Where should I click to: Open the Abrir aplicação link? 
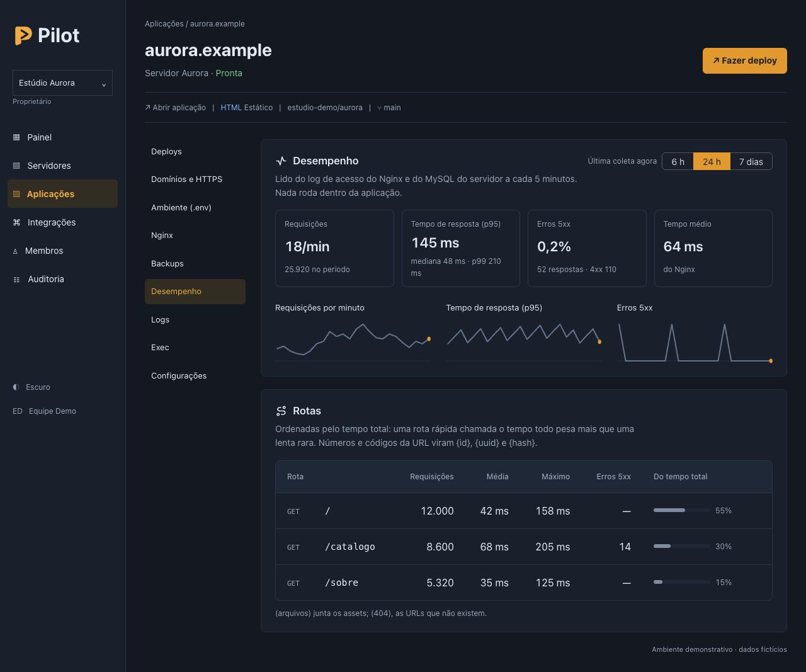(176, 108)
